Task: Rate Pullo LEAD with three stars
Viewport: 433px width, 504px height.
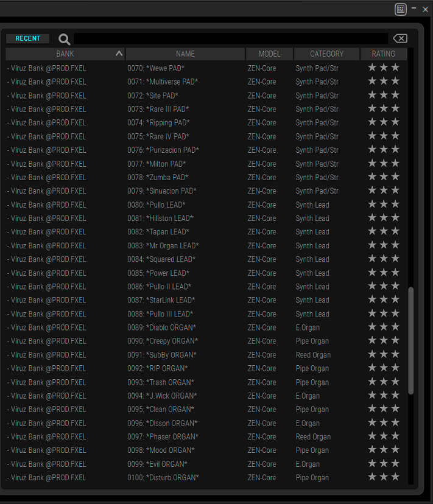Action: pyautogui.click(x=395, y=204)
